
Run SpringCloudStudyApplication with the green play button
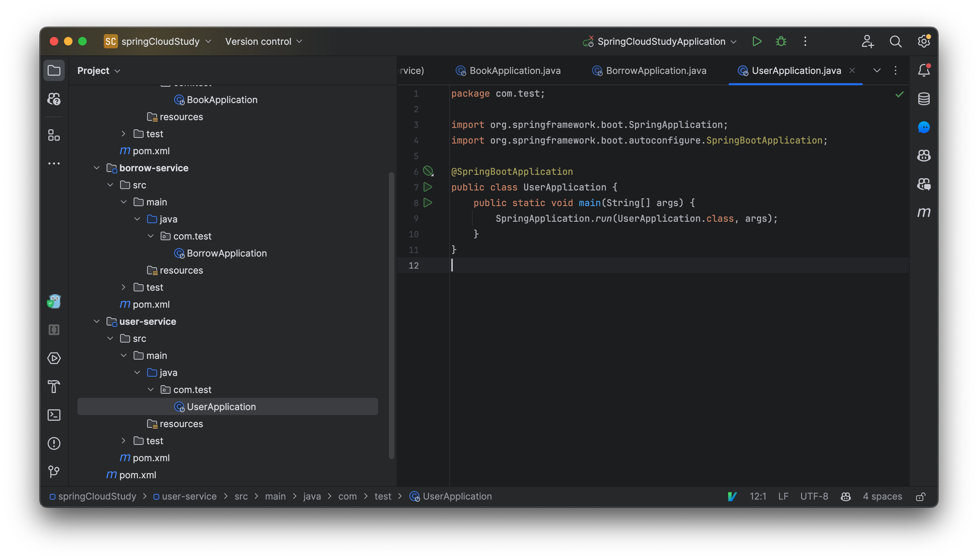[757, 41]
